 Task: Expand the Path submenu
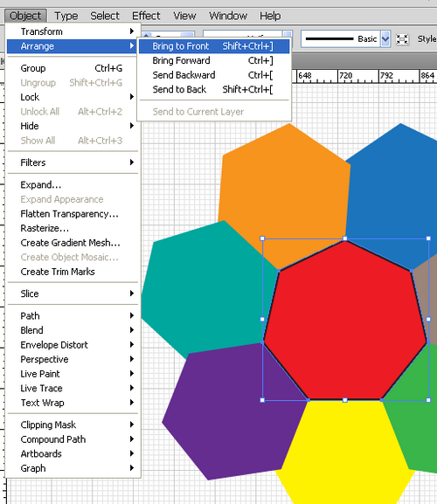73,315
